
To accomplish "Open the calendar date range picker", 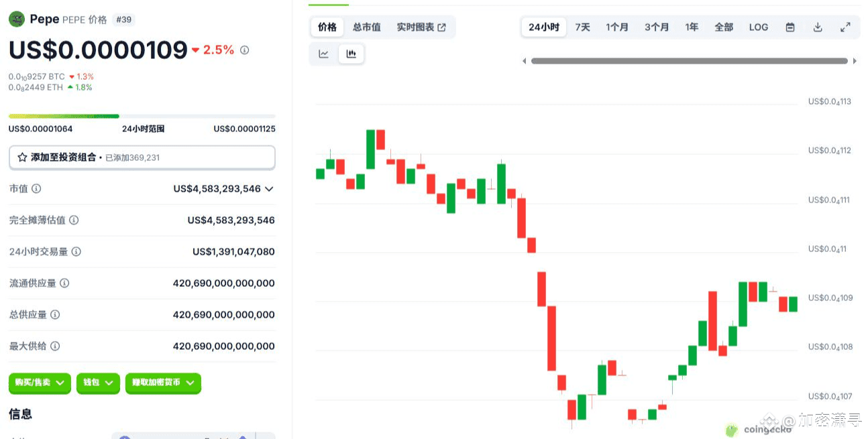I will pyautogui.click(x=790, y=27).
